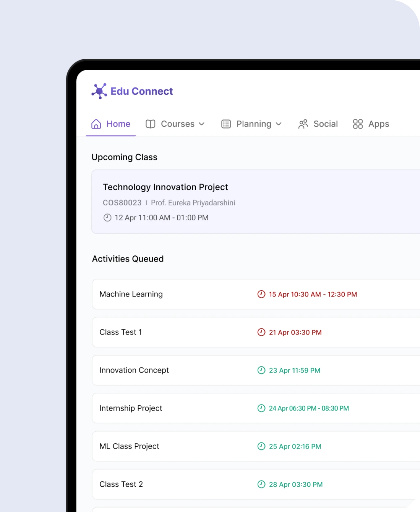Click the Home house icon
Screen dimensions: 420x512
(x=96, y=124)
